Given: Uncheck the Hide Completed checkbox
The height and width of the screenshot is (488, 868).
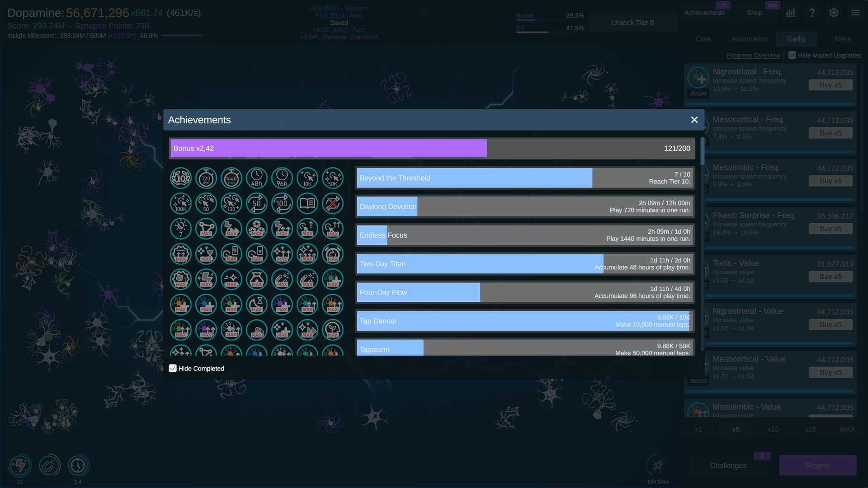Looking at the screenshot, I should (173, 368).
